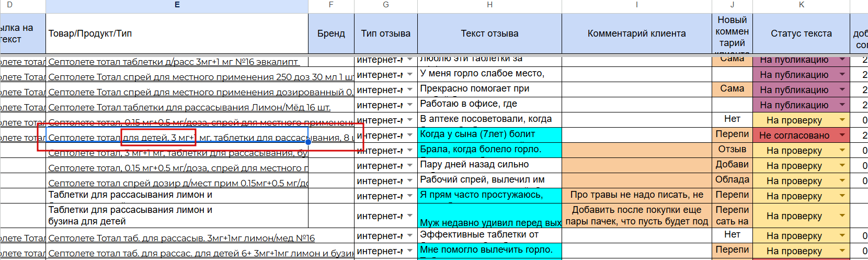This screenshot has width=868, height=260.
Task: Click the 'Бренд' header cell
Action: click(x=331, y=33)
